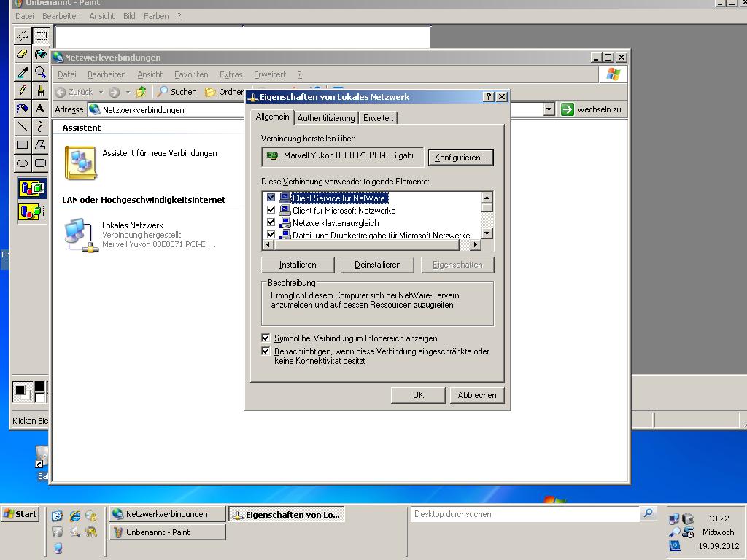Click the dialog's help question mark button
This screenshot has height=560, width=747.
(488, 97)
